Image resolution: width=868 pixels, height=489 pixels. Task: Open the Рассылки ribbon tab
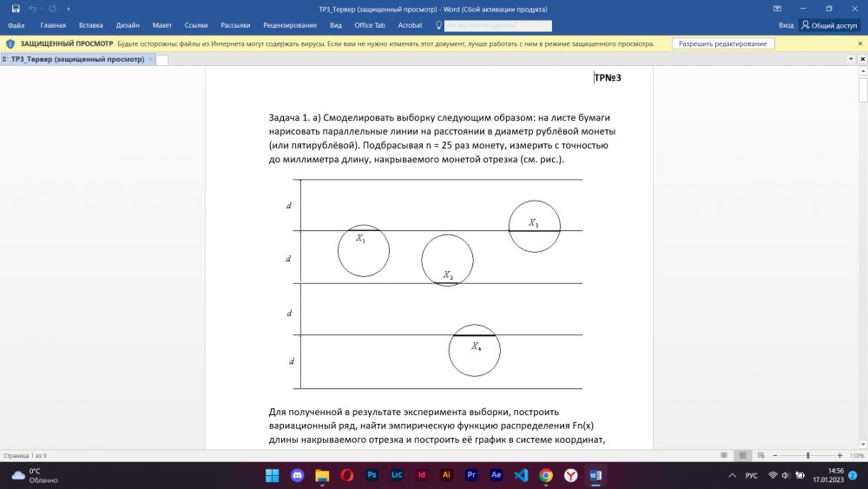pos(235,25)
